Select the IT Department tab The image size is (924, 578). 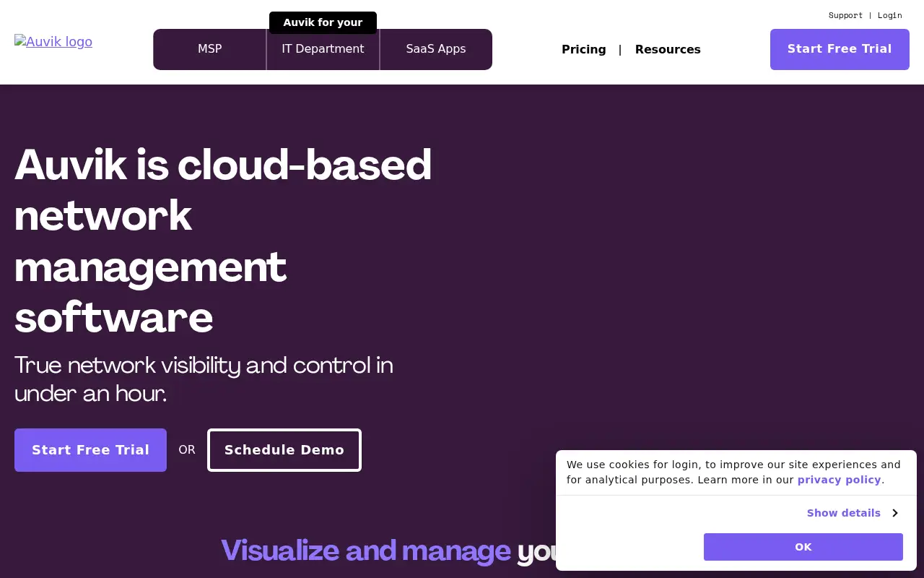pyautogui.click(x=323, y=49)
